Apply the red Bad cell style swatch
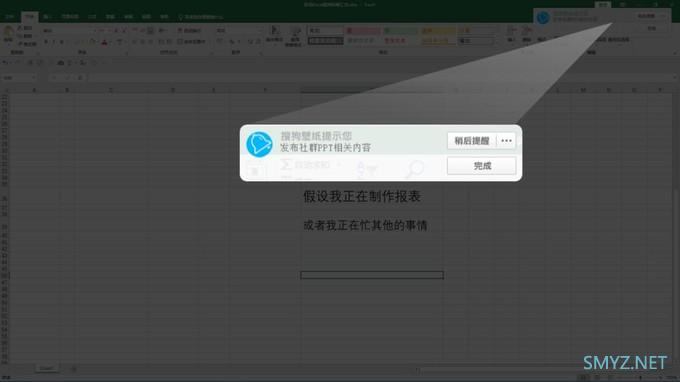 point(363,31)
